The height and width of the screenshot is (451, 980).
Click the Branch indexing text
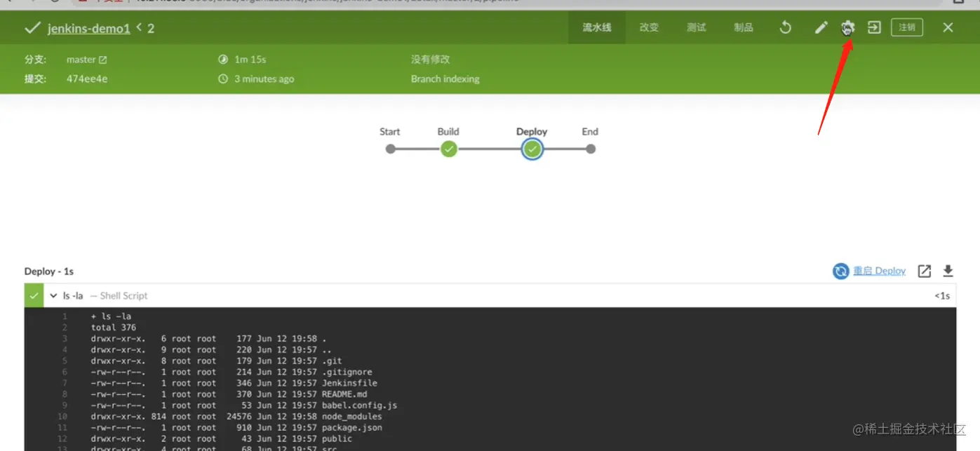pyautogui.click(x=445, y=79)
